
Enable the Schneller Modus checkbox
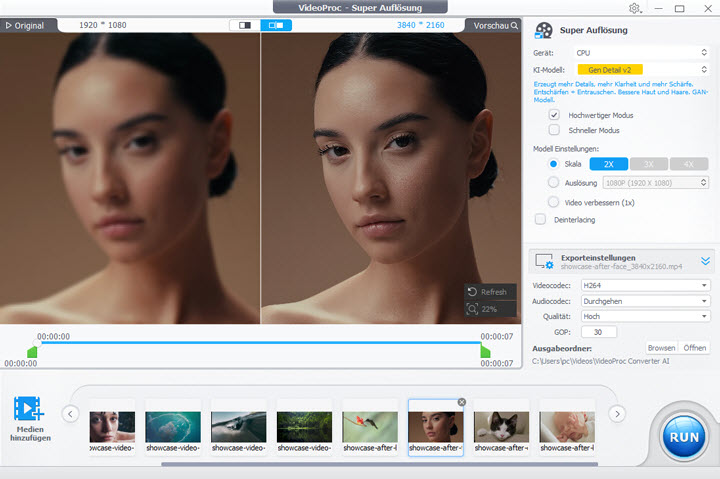click(554, 130)
